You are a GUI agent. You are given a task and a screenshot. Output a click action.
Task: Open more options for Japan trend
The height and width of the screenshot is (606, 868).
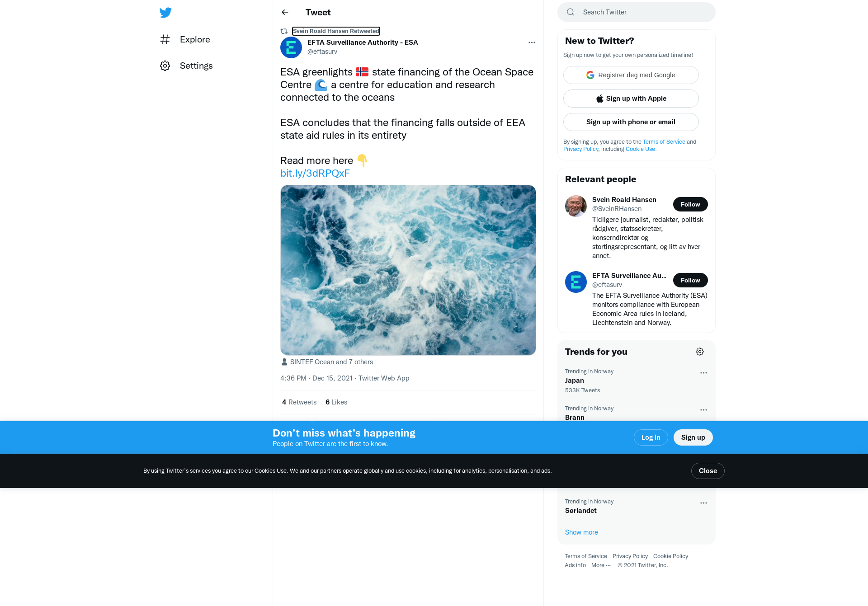coord(703,373)
